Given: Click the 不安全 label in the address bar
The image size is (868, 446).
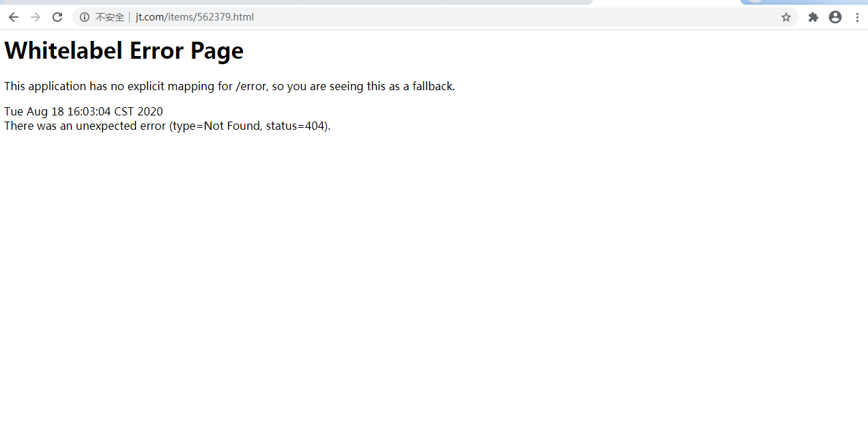Looking at the screenshot, I should (109, 17).
